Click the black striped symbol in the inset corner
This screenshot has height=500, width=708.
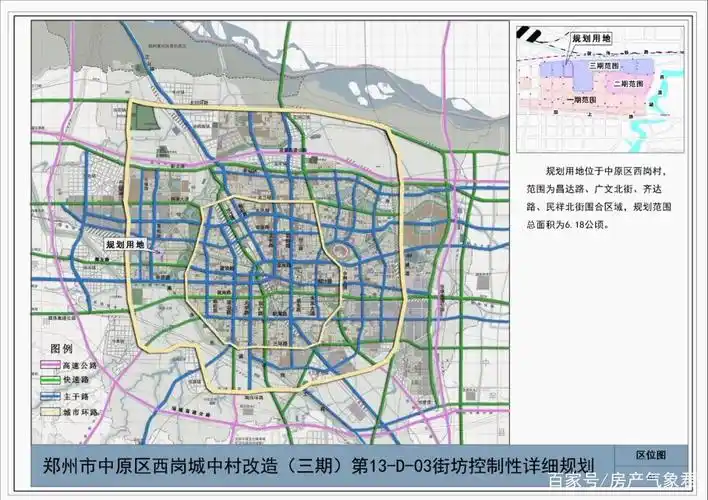tap(528, 33)
